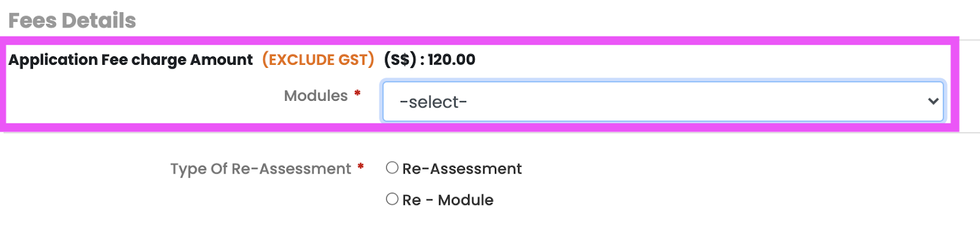
Task: Click the Modules field label
Action: [x=315, y=96]
